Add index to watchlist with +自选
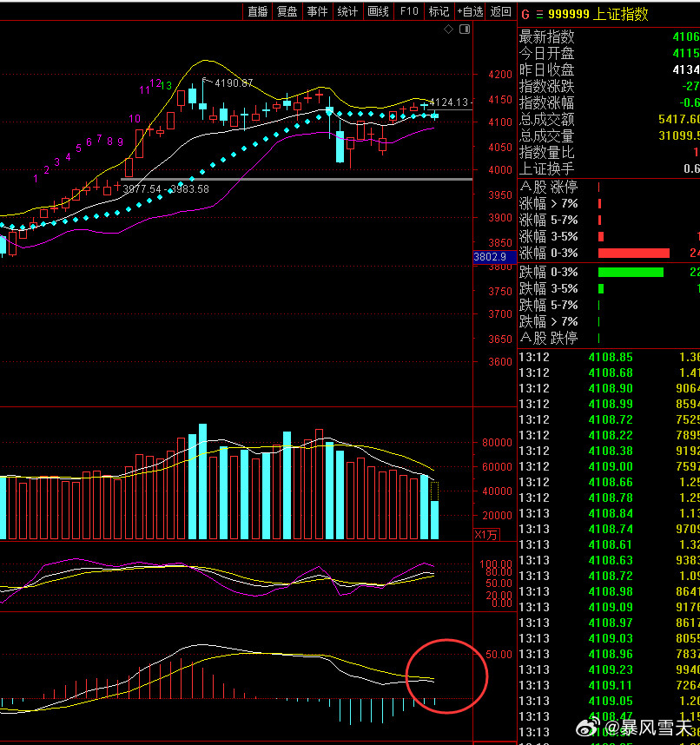Image resolution: width=700 pixels, height=745 pixels. tap(470, 11)
